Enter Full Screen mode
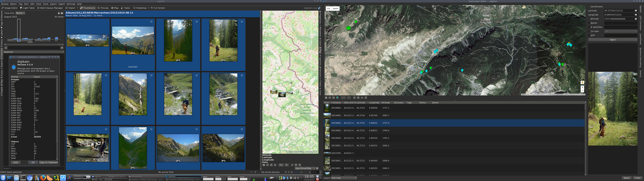 (x=158, y=8)
